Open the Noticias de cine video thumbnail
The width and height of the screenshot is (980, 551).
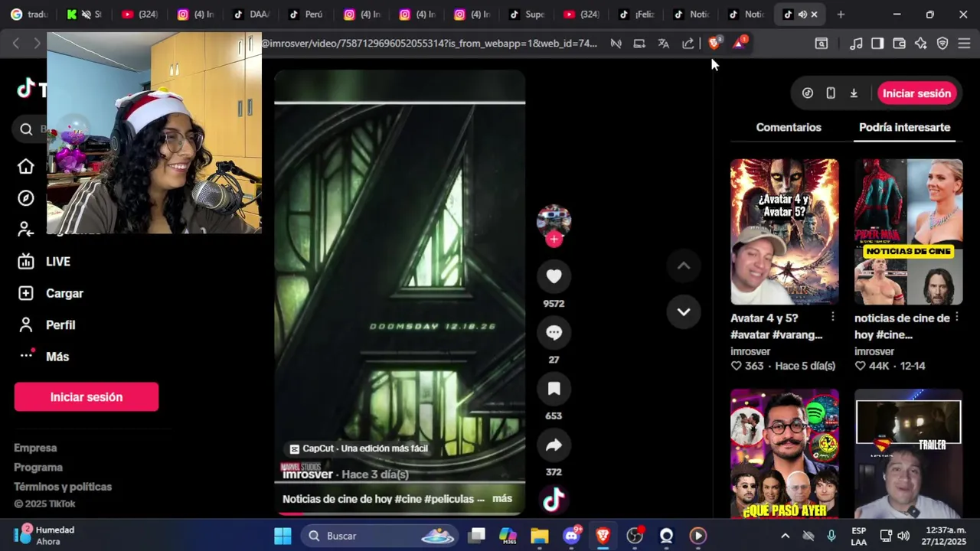tap(908, 232)
